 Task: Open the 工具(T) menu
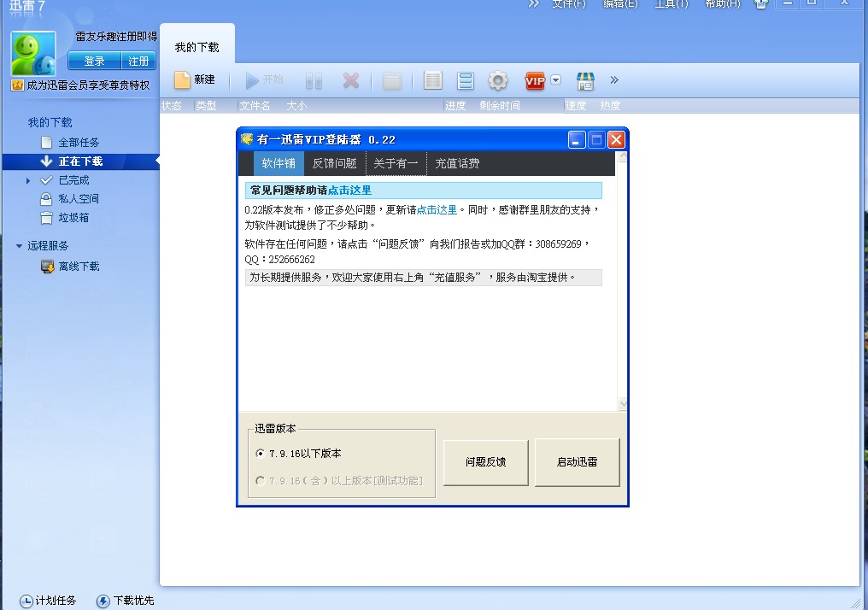[672, 4]
